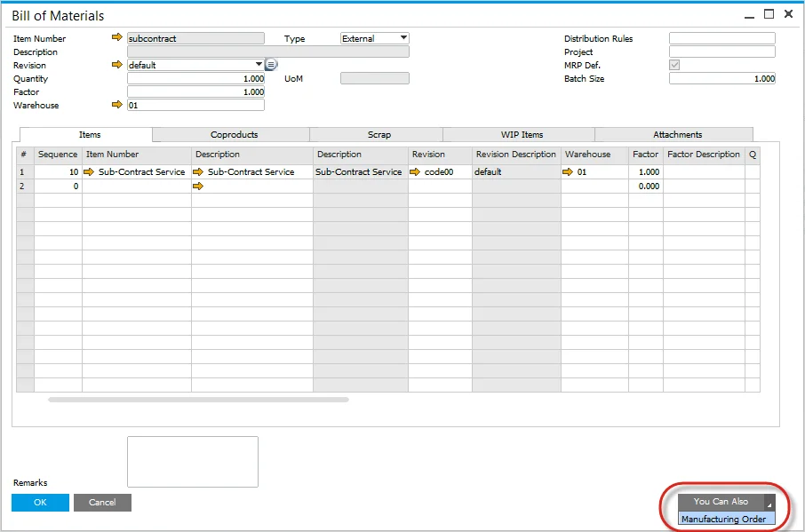The height and width of the screenshot is (532, 805).
Task: Click the Warehouse link arrow beside 01
Action: pyautogui.click(x=116, y=105)
